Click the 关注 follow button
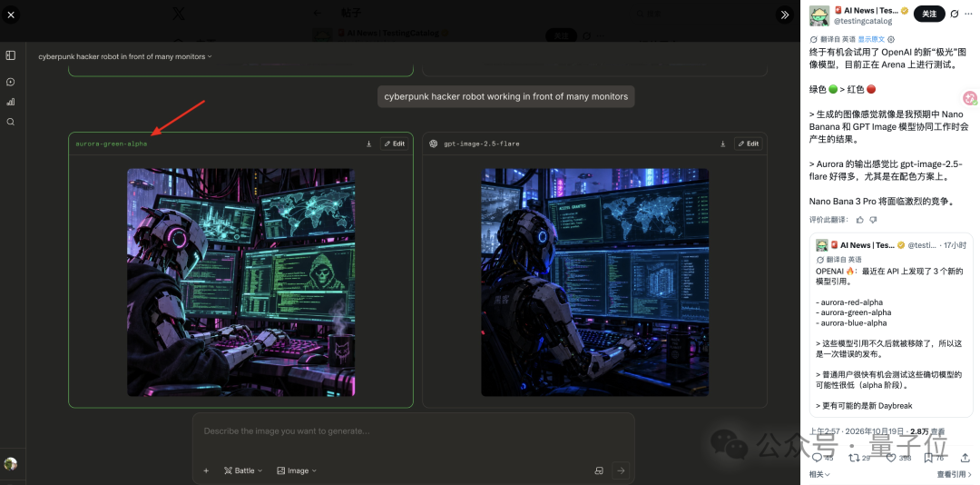Screen dimensions: 980x485 click(x=929, y=14)
